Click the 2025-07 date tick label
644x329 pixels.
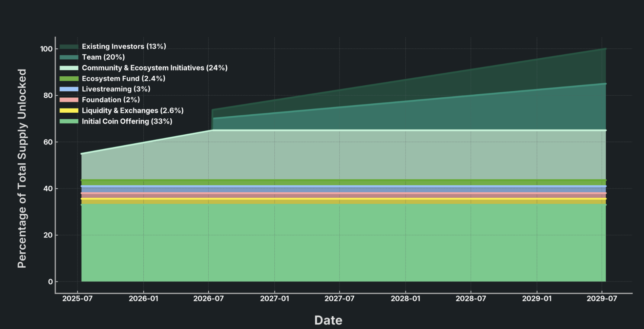pos(77,299)
